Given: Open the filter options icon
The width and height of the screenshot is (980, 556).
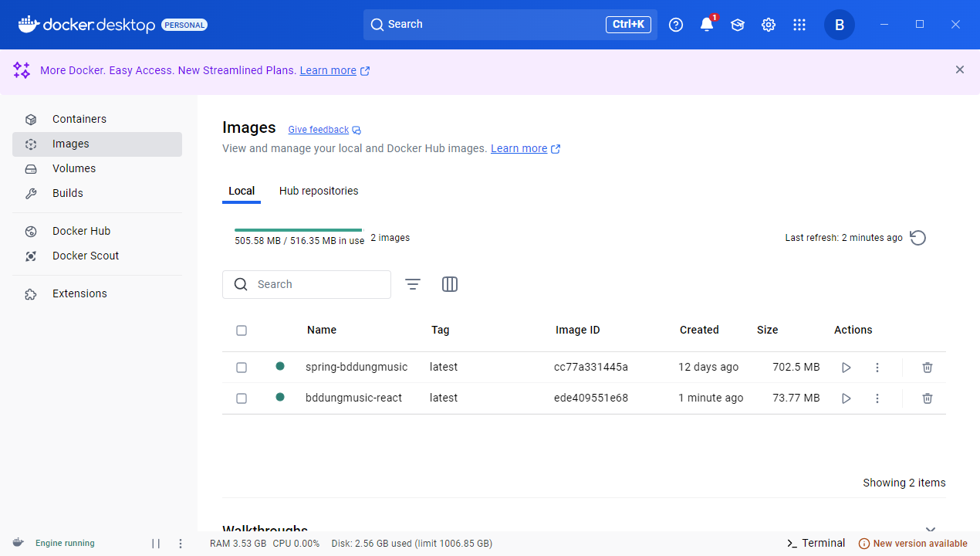Looking at the screenshot, I should click(413, 284).
